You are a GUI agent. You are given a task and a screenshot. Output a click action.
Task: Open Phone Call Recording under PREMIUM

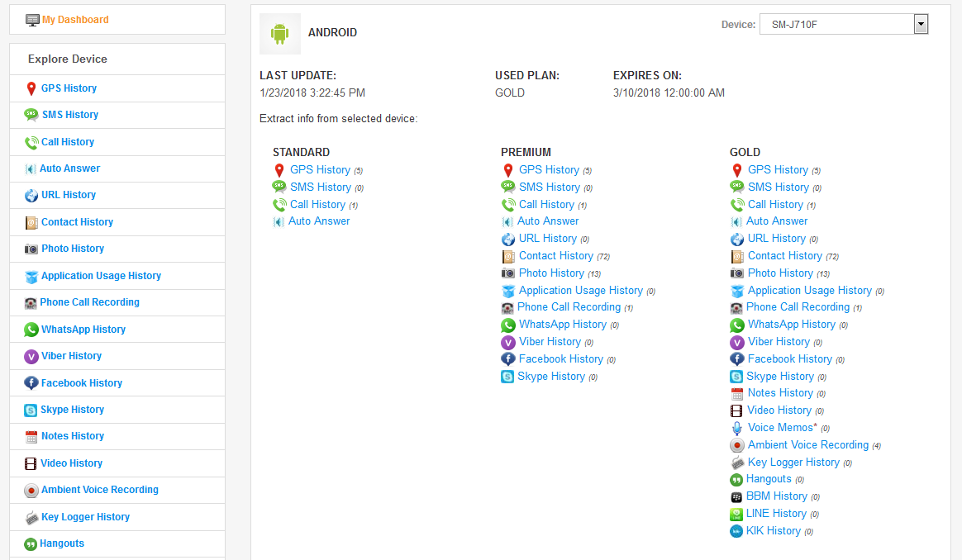[x=569, y=306]
